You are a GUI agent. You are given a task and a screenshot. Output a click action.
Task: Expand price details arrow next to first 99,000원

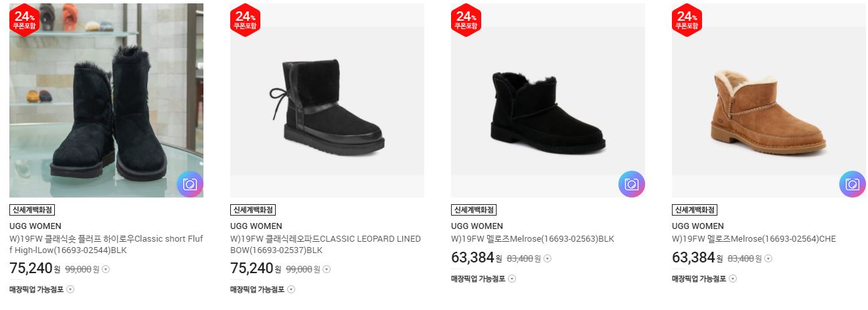[106, 270]
